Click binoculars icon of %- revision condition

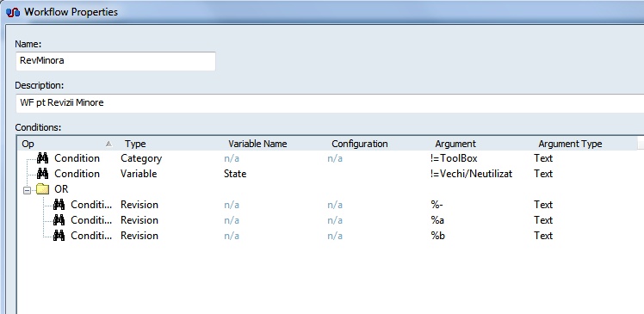pos(59,205)
